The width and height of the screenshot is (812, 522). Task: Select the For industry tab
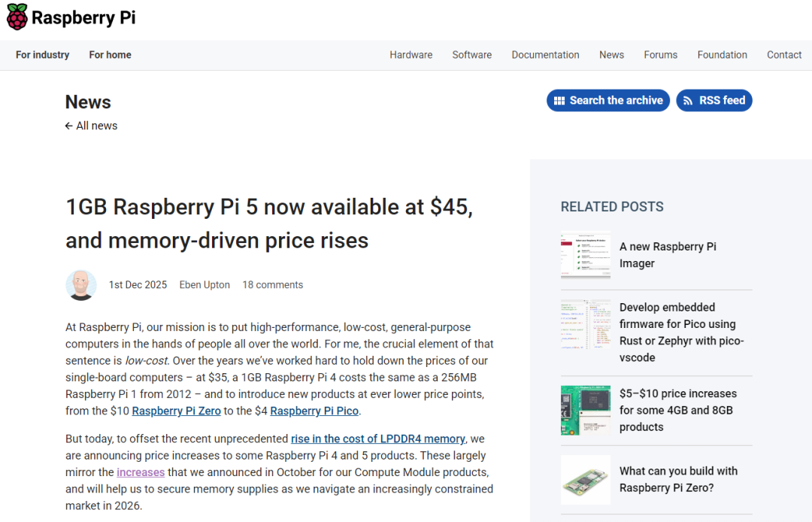pos(43,55)
